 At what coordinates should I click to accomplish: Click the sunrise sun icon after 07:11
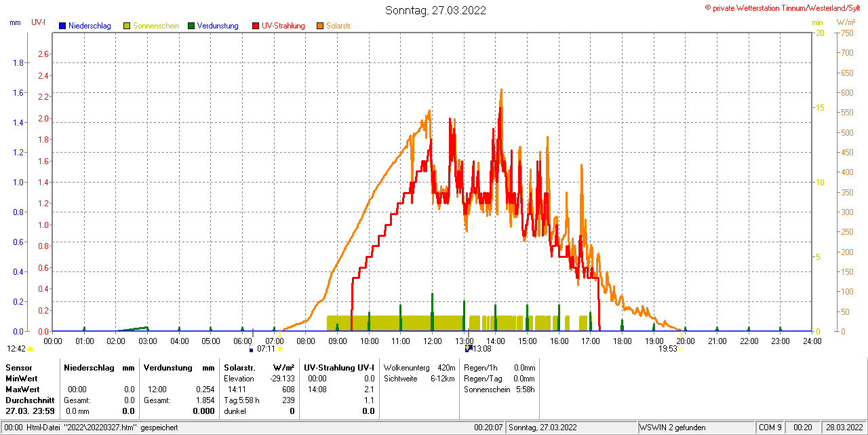[x=279, y=349]
